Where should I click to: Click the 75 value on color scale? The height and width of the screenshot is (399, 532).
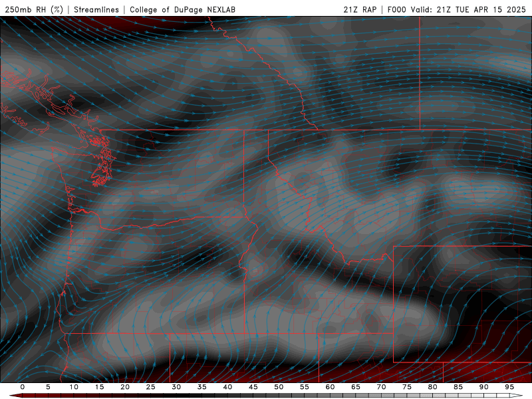(407, 387)
